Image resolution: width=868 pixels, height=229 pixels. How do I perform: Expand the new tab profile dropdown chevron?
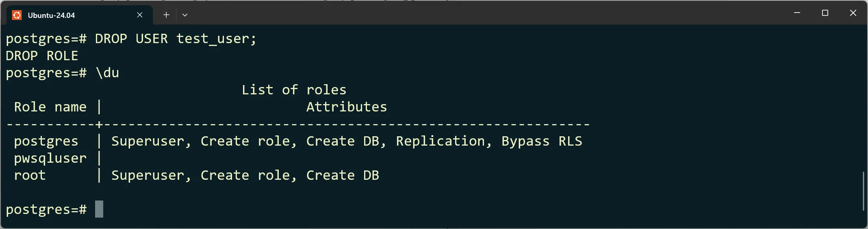coord(185,15)
